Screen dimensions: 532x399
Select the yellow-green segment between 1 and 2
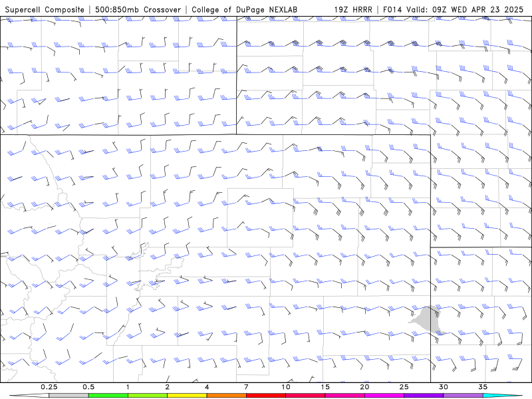coord(147,396)
